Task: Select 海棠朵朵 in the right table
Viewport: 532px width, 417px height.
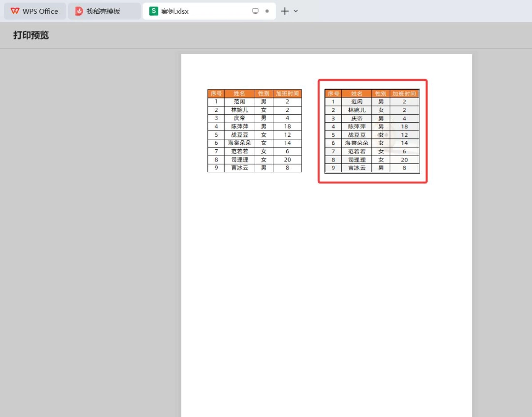Action: (357, 143)
